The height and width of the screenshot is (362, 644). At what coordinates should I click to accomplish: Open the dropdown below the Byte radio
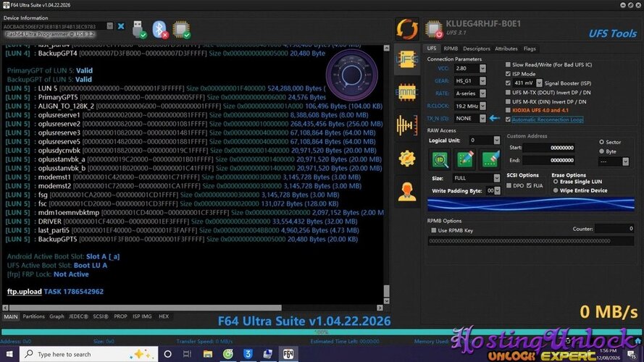click(625, 161)
